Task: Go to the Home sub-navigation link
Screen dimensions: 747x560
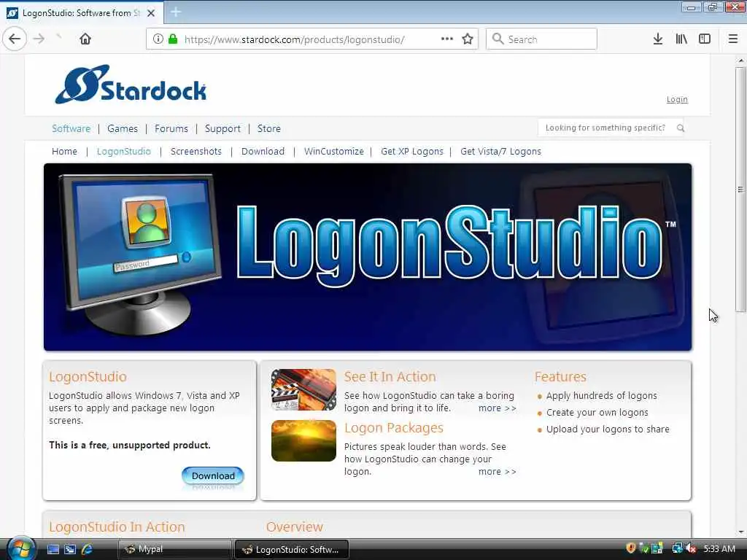Action: pyautogui.click(x=64, y=152)
